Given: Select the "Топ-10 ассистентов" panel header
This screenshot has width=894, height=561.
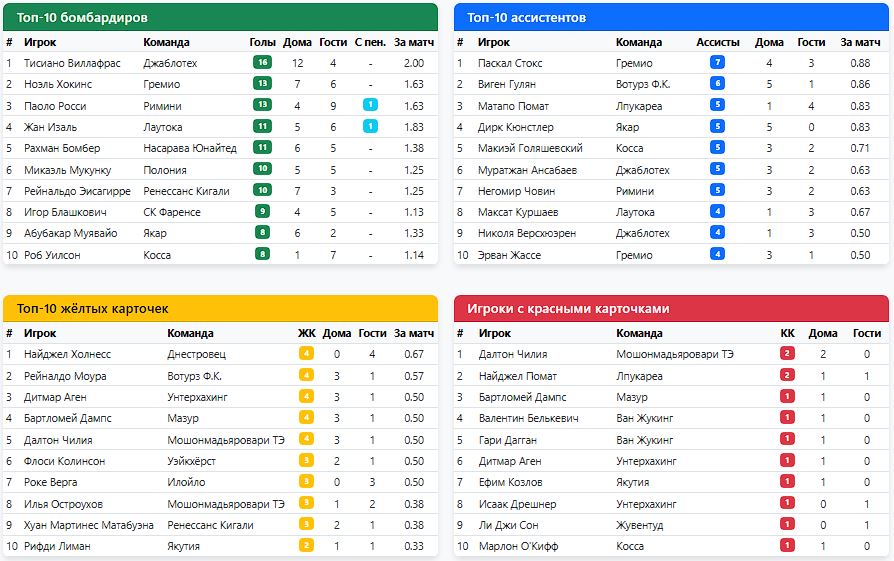Looking at the screenshot, I should coord(671,18).
